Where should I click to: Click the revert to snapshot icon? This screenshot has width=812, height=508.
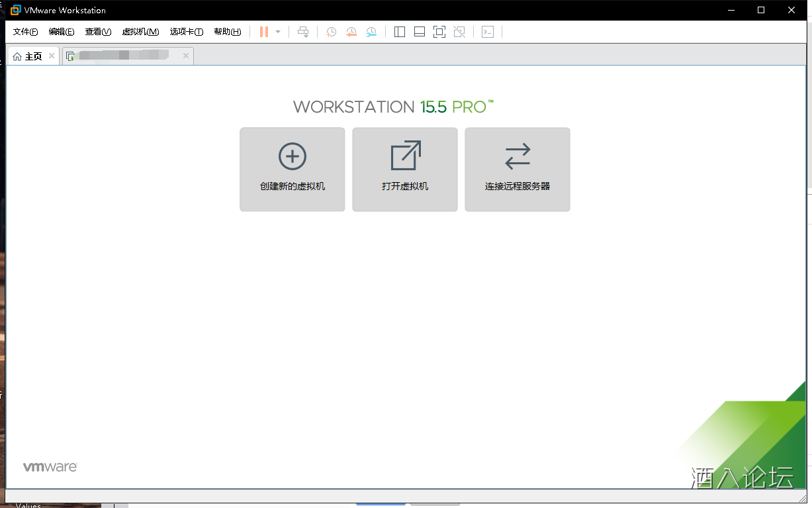(x=351, y=32)
